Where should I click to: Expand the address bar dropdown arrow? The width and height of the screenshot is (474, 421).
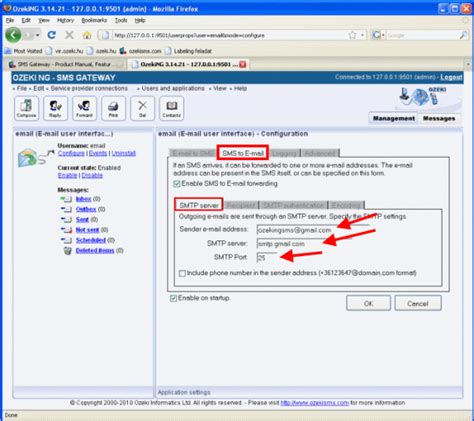tap(362, 35)
